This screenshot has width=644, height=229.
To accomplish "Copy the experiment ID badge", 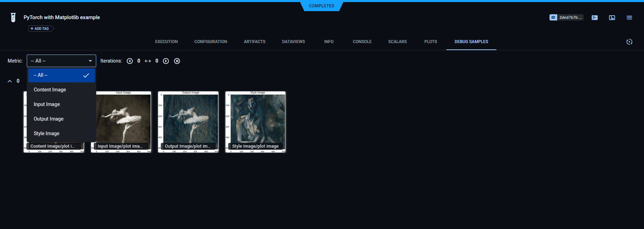I will pos(566,17).
